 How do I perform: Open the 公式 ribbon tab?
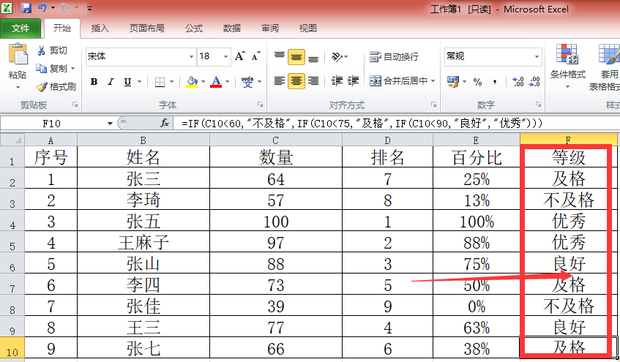pos(194,28)
